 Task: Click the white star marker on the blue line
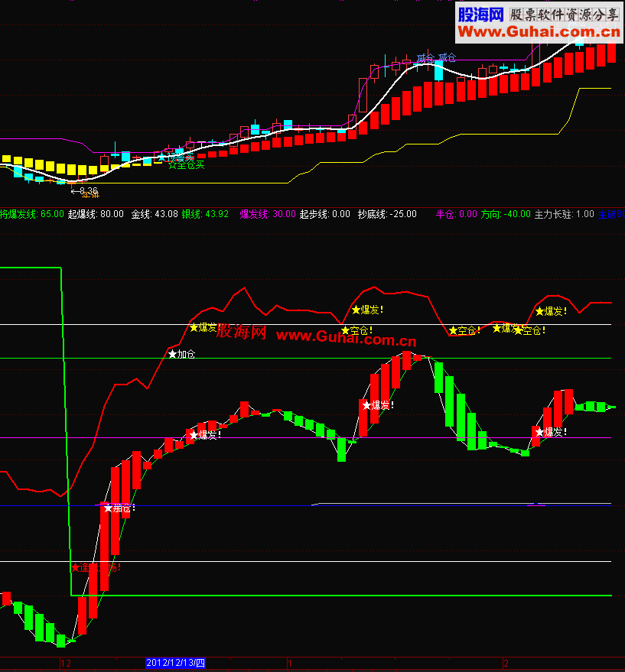108,508
